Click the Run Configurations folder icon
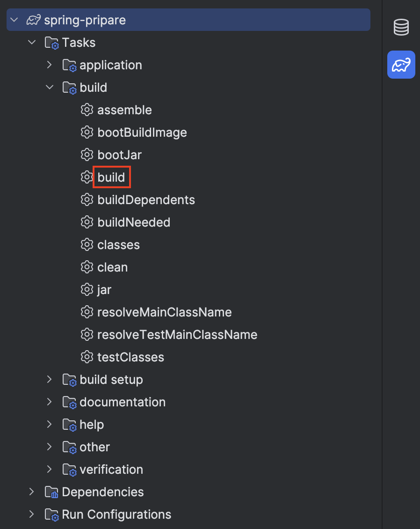 pyautogui.click(x=51, y=515)
